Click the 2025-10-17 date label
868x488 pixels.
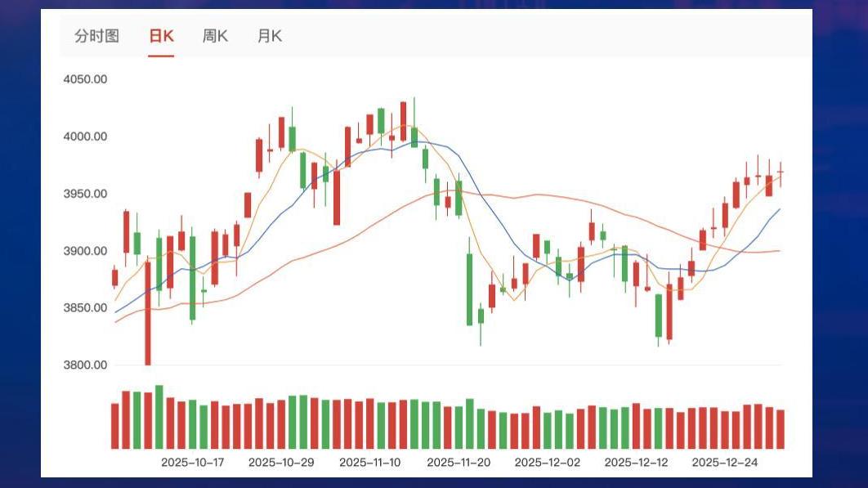(192, 462)
